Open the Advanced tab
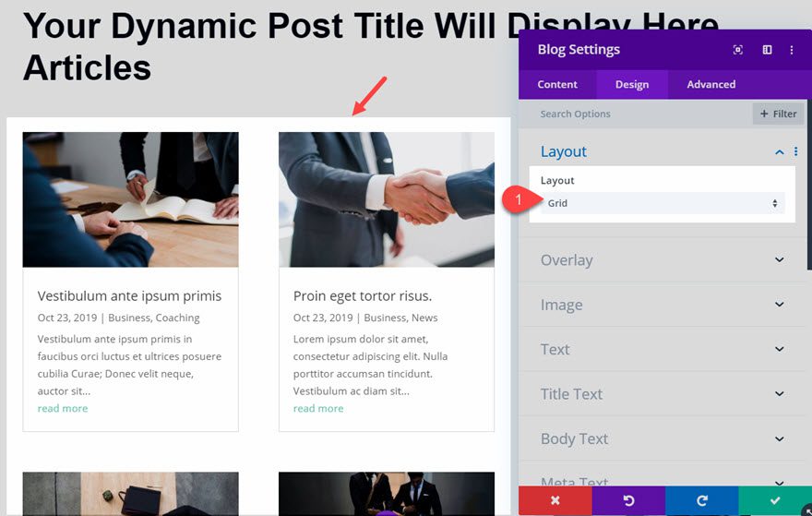Image resolution: width=812 pixels, height=516 pixels. click(x=711, y=84)
